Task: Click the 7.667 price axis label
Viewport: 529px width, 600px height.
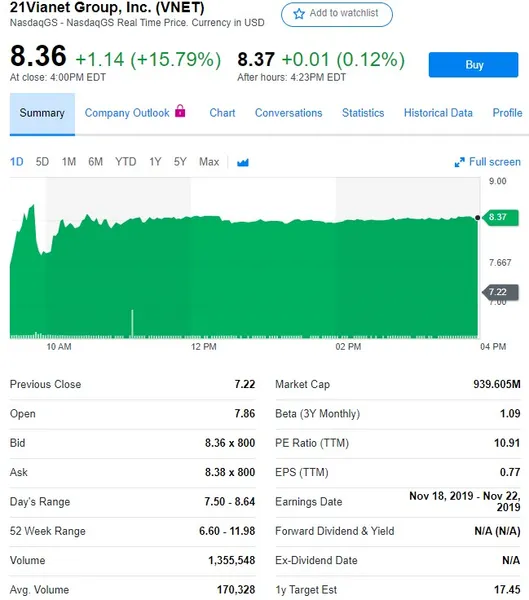Action: tap(500, 263)
